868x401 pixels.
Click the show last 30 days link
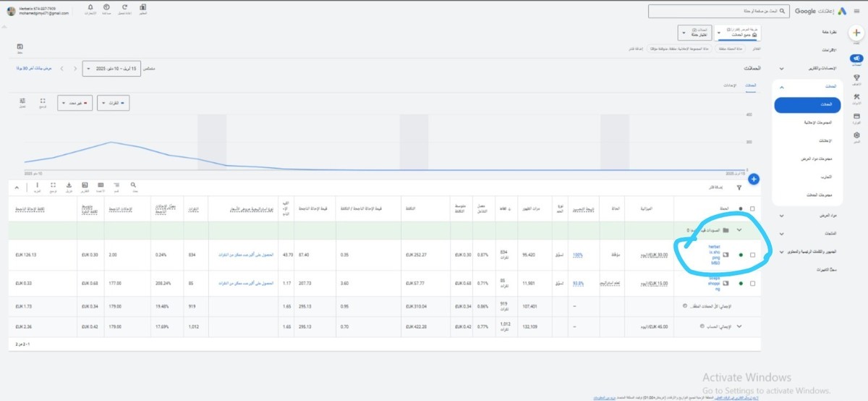(32, 69)
